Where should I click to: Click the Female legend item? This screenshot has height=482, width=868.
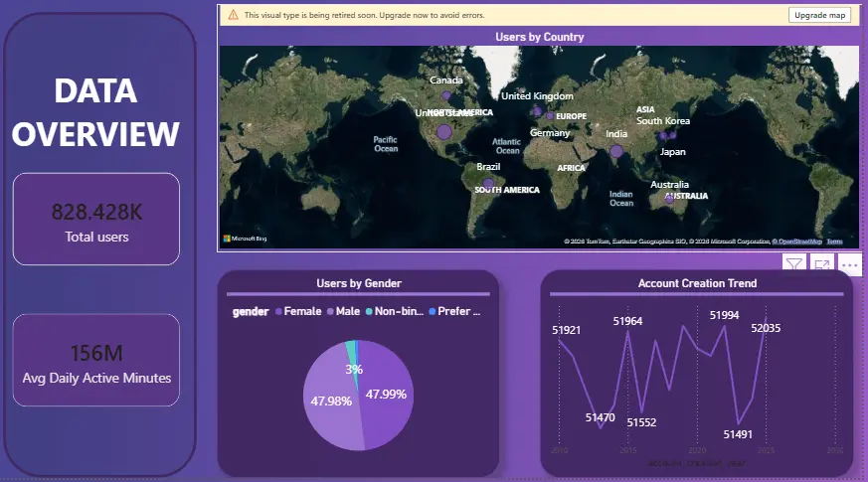[298, 311]
